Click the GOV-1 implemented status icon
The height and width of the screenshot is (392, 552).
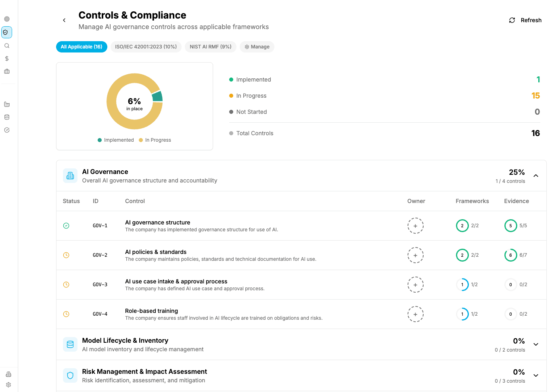tap(66, 226)
